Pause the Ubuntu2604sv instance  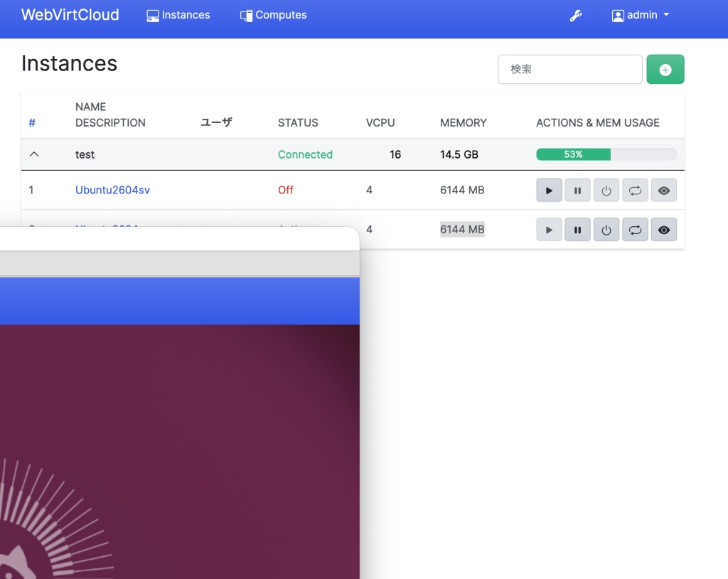pos(577,191)
